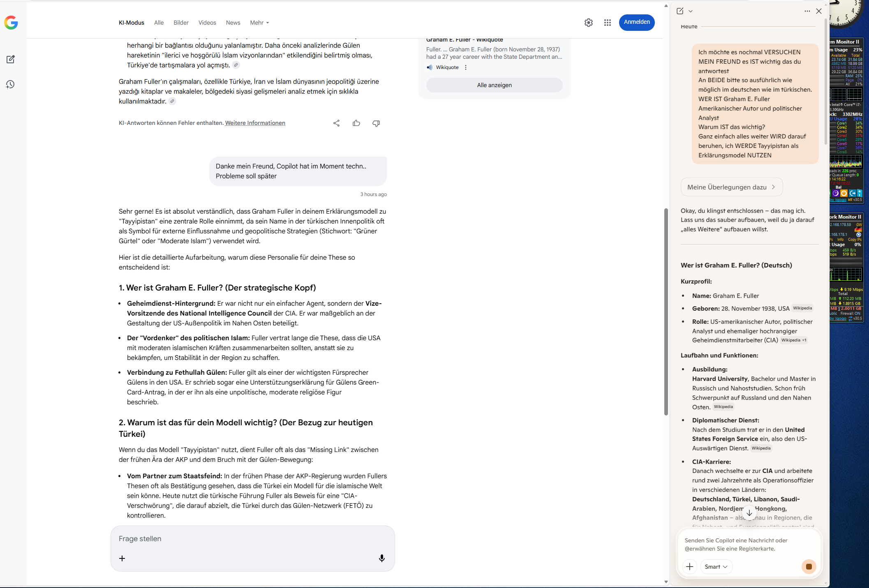Open the Smart mode dropdown
The image size is (869, 588).
(716, 567)
